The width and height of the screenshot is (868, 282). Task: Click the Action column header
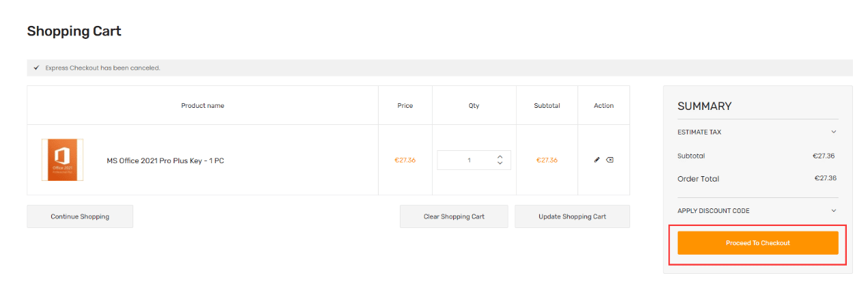coord(603,106)
